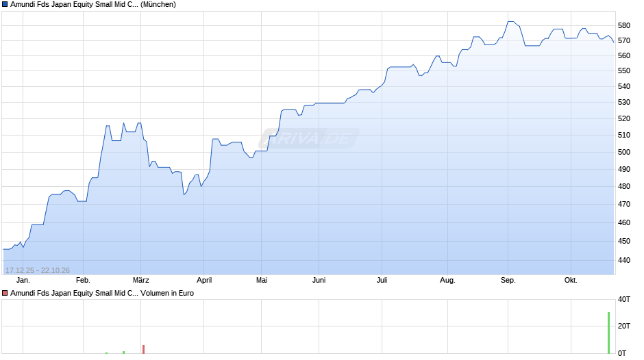Click the 0T volume axis value

click(x=622, y=353)
